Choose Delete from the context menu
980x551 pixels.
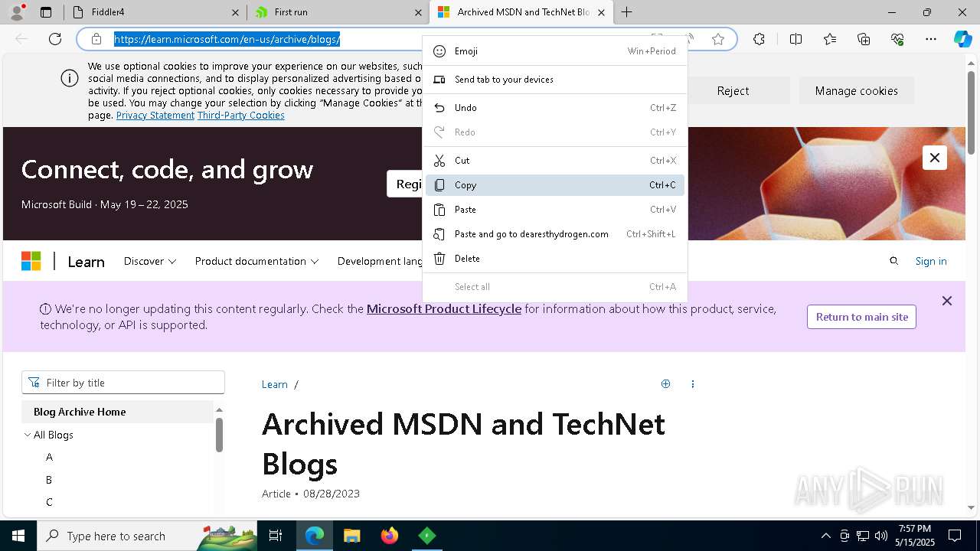click(x=555, y=259)
